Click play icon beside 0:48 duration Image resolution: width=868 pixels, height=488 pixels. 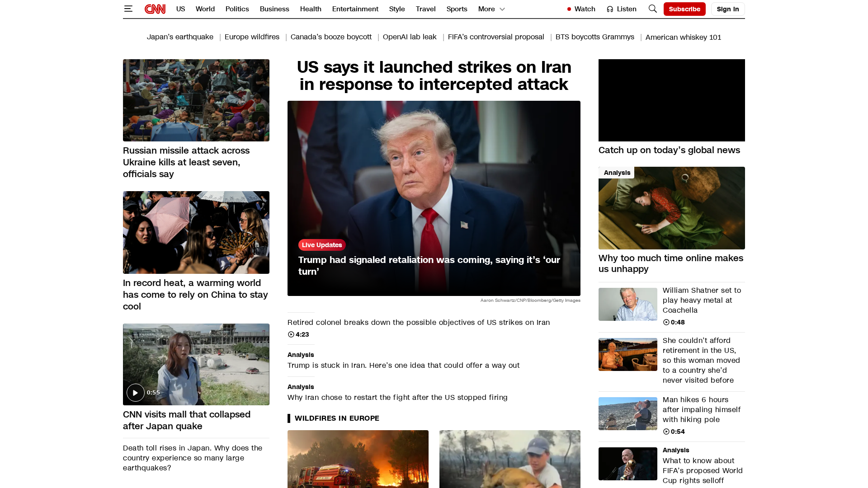coord(666,322)
